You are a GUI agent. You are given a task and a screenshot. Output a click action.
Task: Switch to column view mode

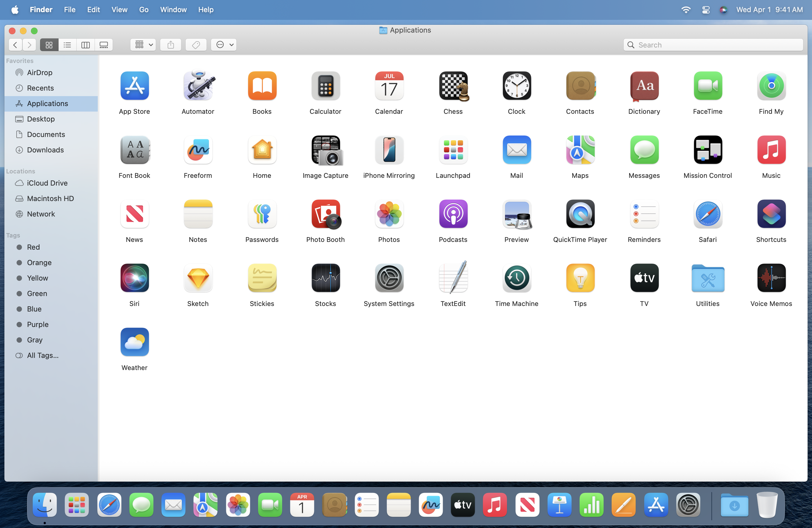coord(85,45)
